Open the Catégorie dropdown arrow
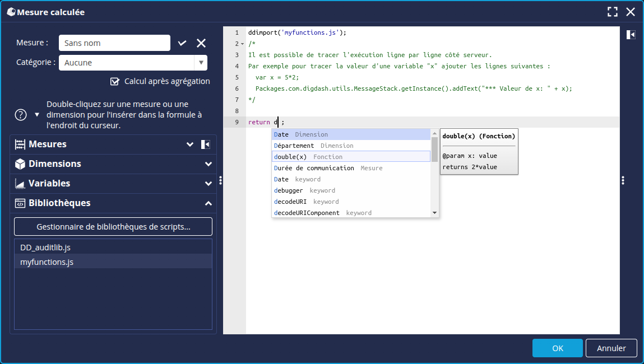This screenshot has height=364, width=644. (201, 63)
